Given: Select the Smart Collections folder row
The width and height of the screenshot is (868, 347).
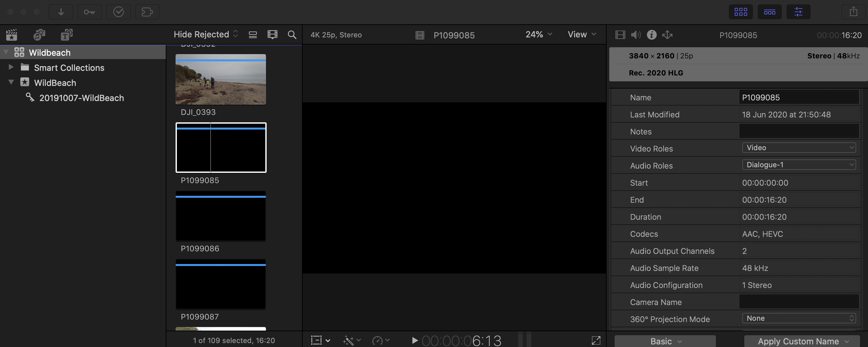Looking at the screenshot, I should point(83,68).
